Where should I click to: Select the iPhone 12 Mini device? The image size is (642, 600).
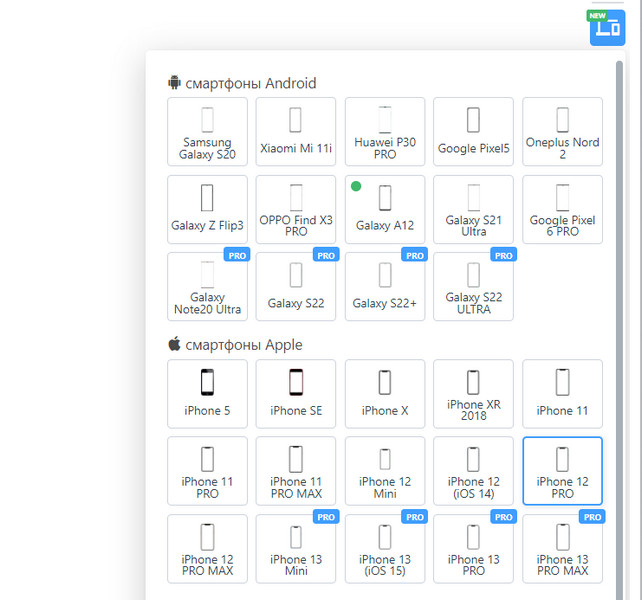[385, 471]
